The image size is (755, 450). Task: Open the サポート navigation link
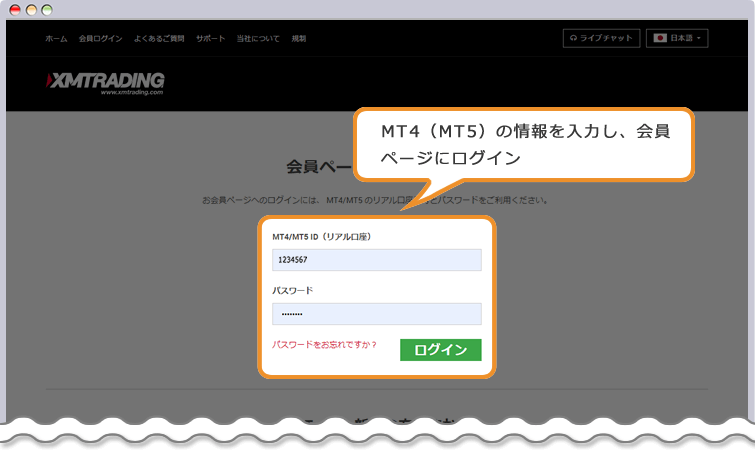(x=210, y=39)
